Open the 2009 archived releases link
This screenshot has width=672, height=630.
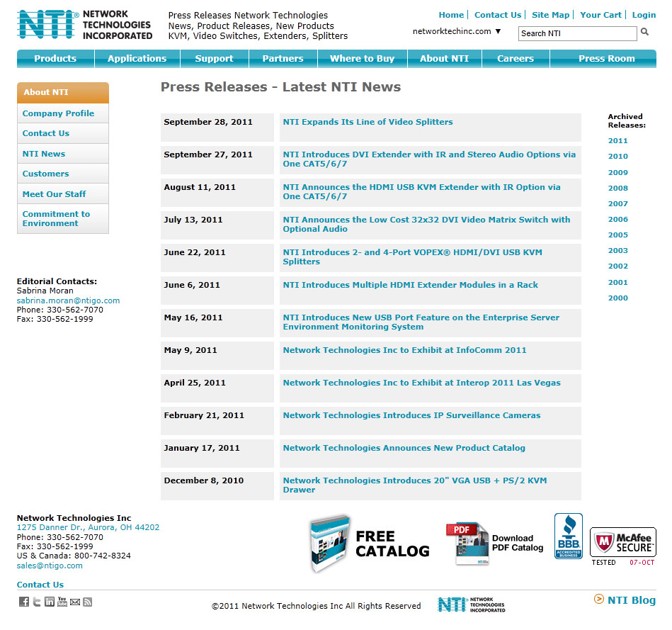pos(617,172)
